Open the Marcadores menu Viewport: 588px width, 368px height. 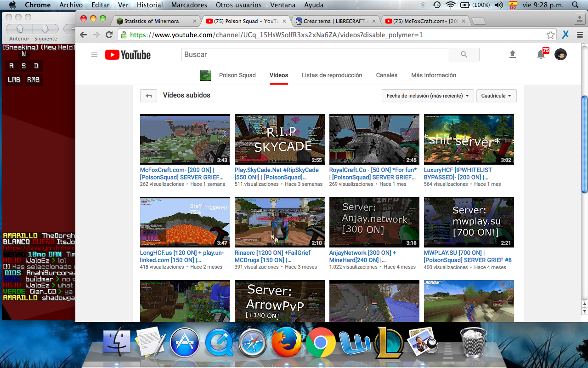point(189,5)
